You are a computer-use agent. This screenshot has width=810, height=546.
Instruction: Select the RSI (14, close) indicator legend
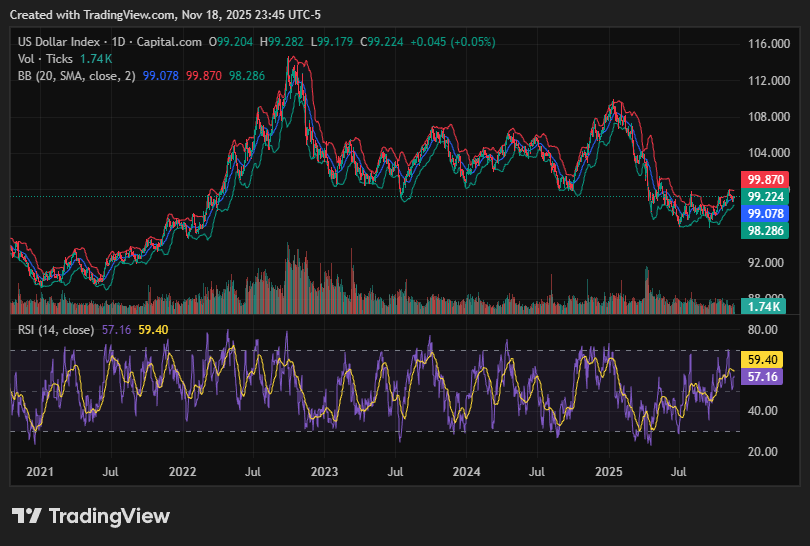click(56, 329)
